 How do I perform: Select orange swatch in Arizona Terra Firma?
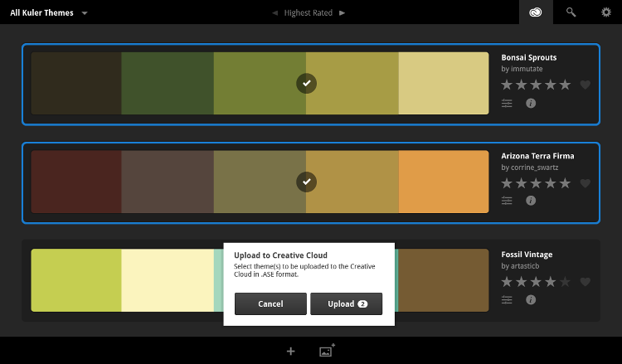[x=444, y=182]
